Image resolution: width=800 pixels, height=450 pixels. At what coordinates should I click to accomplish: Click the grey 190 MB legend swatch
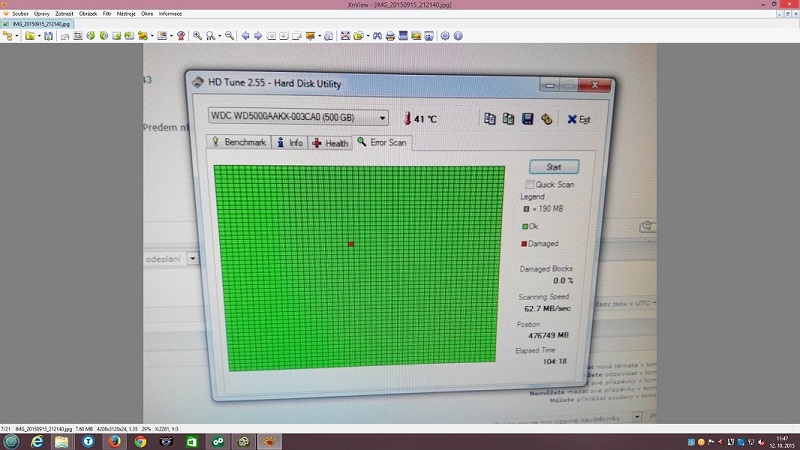[x=527, y=209]
